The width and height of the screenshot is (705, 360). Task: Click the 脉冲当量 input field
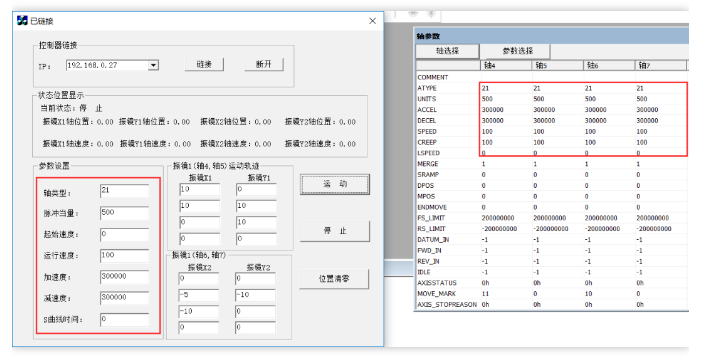click(125, 213)
